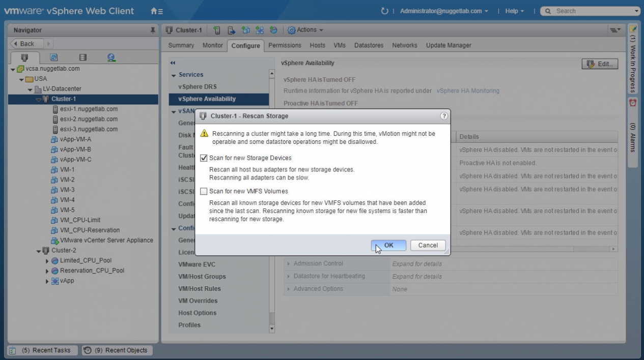This screenshot has width=644, height=360.
Task: Enable Scan for new VMFS Volumes checkbox
Action: [x=204, y=192]
